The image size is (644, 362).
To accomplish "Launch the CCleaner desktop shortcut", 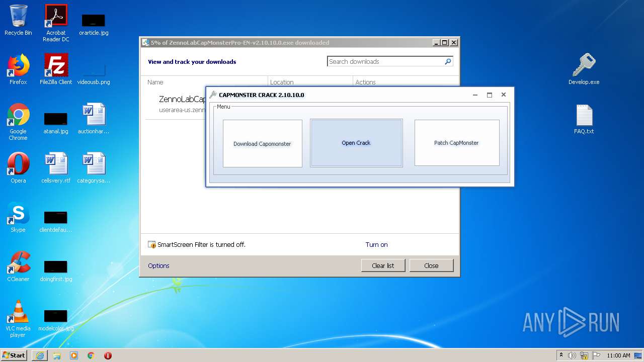I will tap(18, 266).
